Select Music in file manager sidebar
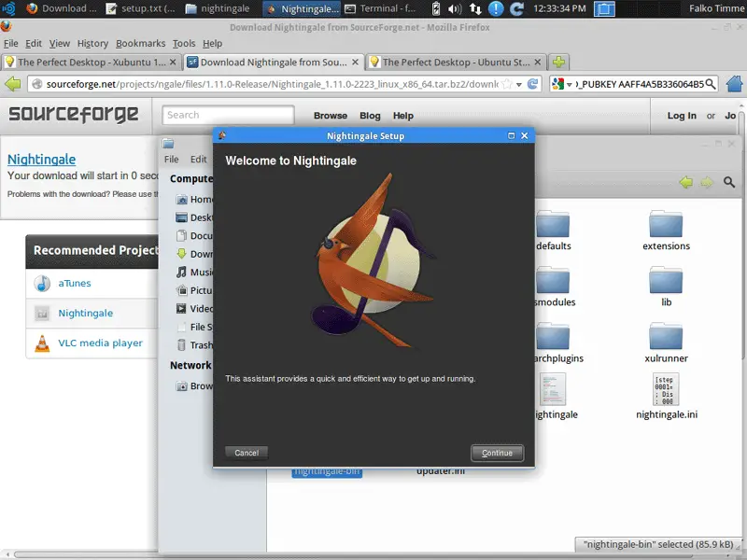Screen dimensions: 747x560 [193, 273]
